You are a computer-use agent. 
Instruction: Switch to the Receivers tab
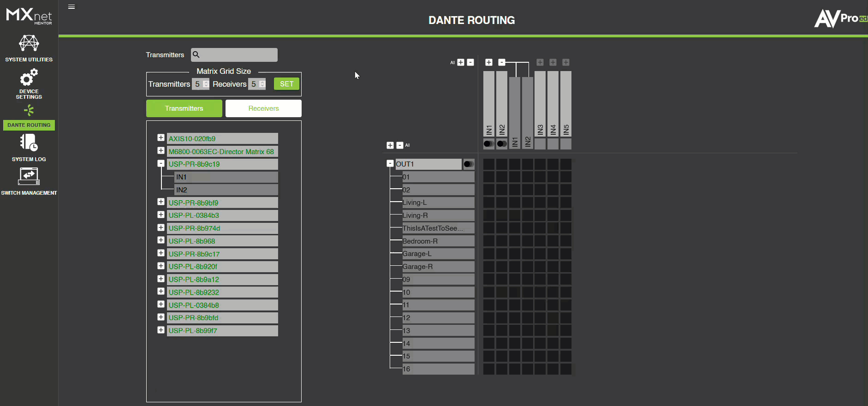tap(263, 108)
